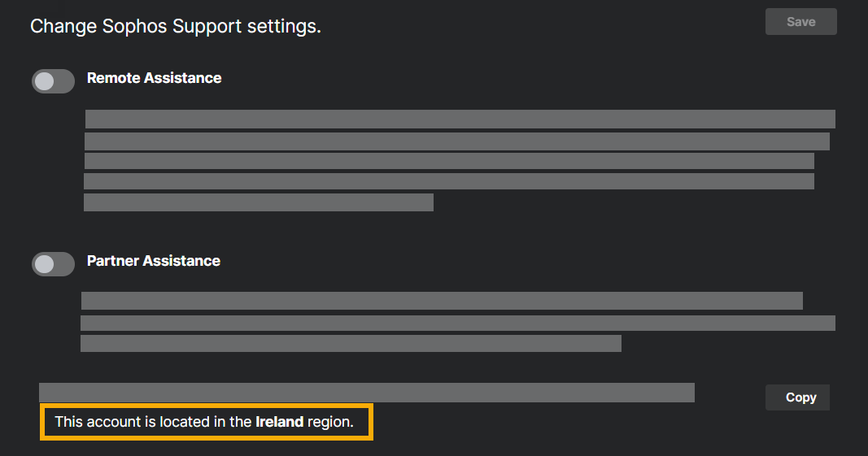Click shortest last line of Remote Assistance description
The height and width of the screenshot is (456, 868).
(259, 202)
